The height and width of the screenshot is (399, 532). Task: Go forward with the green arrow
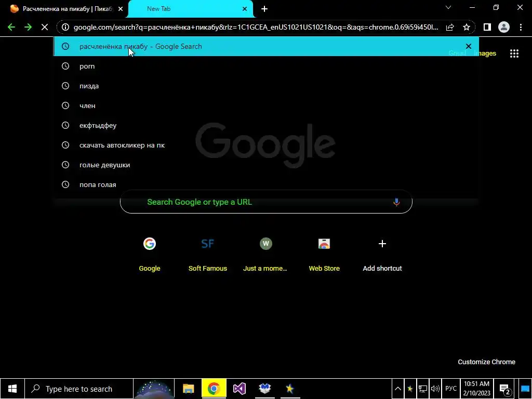(x=28, y=27)
